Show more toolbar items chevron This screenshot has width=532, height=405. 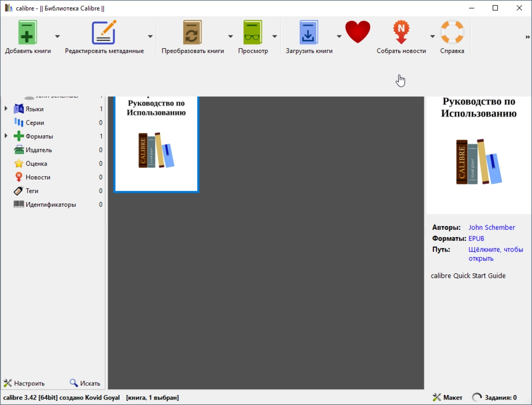527,37
